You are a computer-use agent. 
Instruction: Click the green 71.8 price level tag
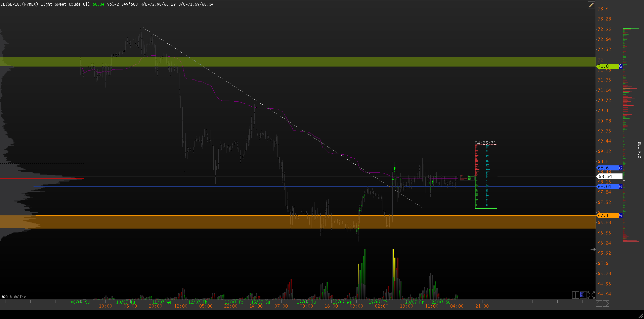point(607,66)
